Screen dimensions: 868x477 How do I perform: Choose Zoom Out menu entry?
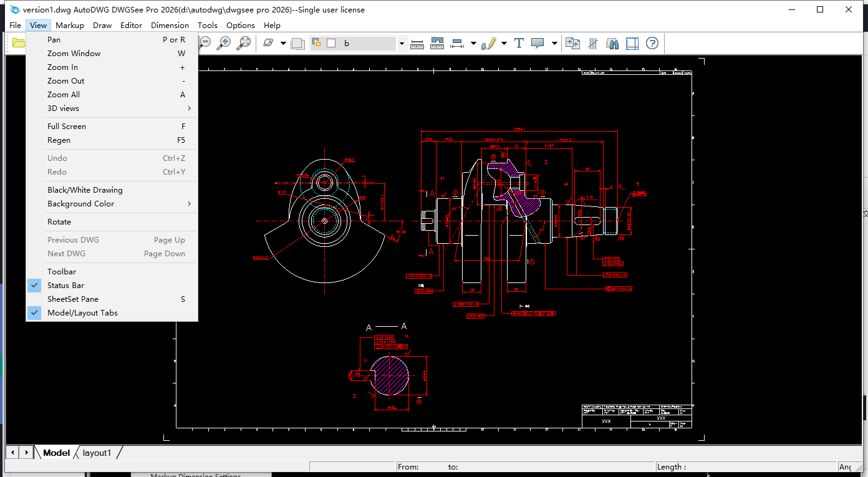point(112,81)
